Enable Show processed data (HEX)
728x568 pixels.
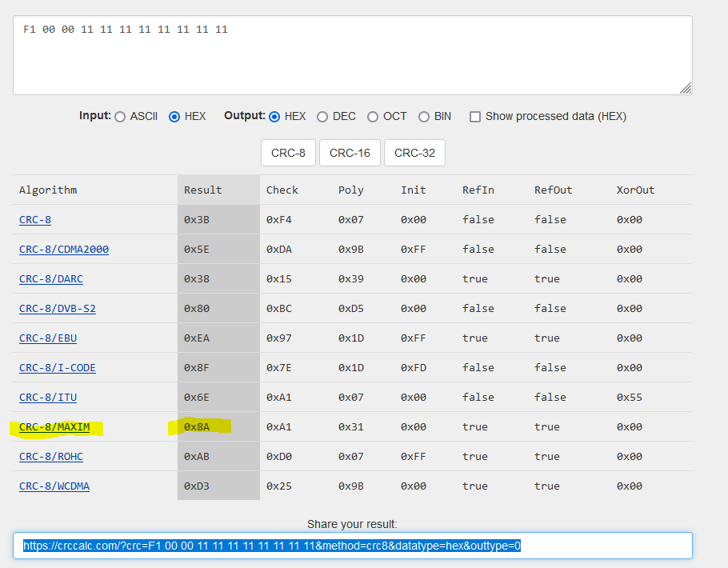475,116
